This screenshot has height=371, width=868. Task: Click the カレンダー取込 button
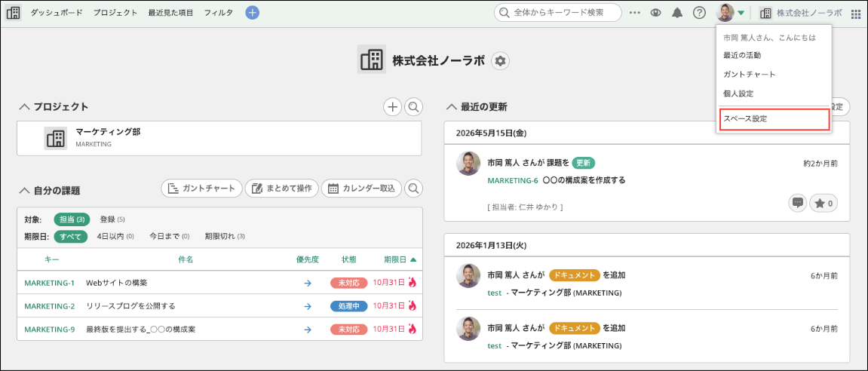[361, 189]
